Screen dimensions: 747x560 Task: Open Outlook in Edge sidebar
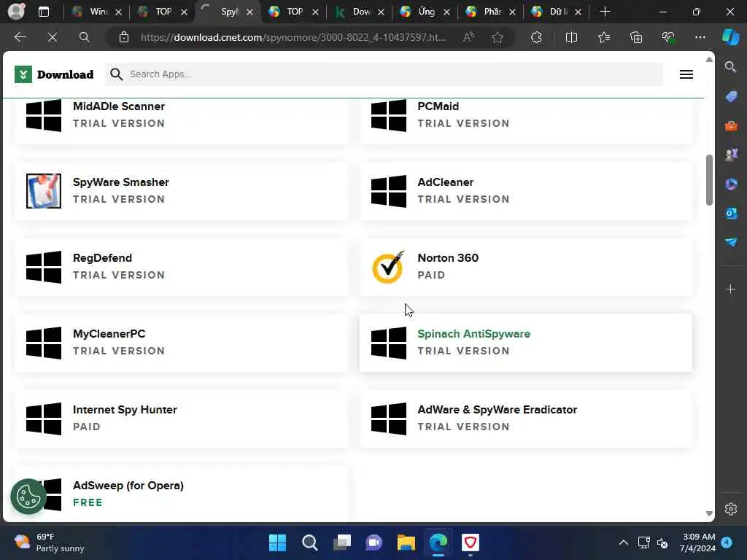731,214
